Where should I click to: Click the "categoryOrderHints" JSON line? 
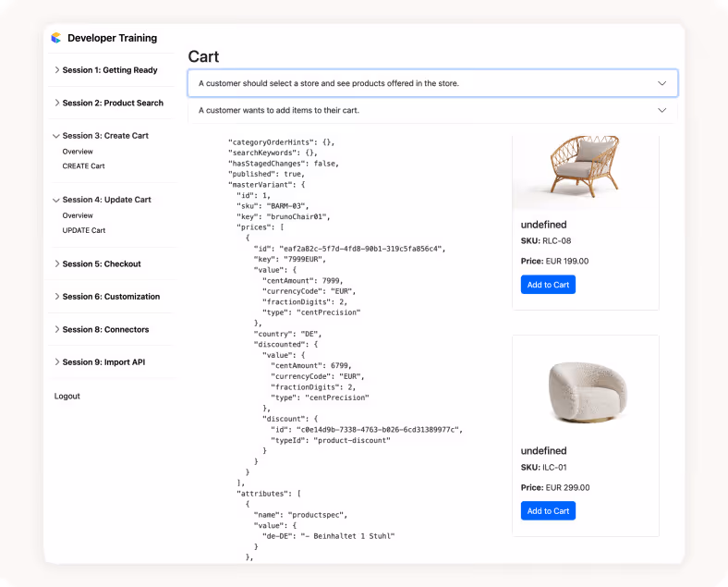point(282,142)
